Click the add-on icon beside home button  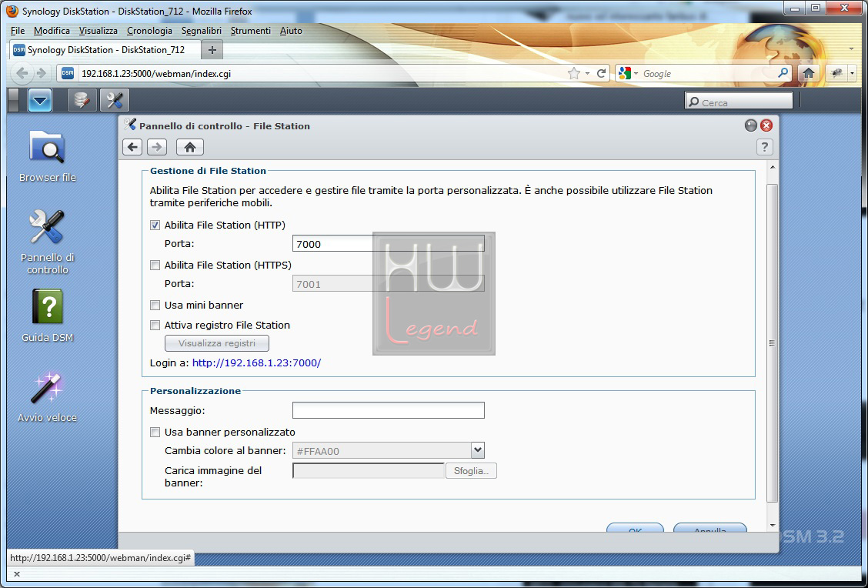coord(836,73)
